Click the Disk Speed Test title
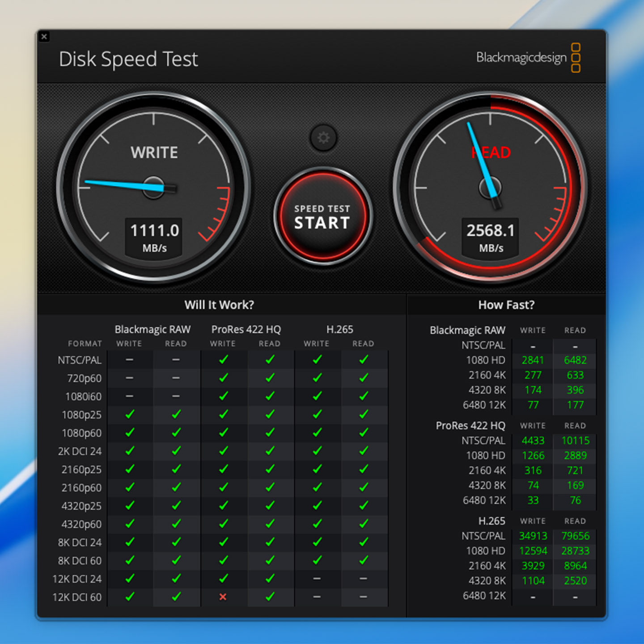The width and height of the screenshot is (644, 644). coord(128,59)
